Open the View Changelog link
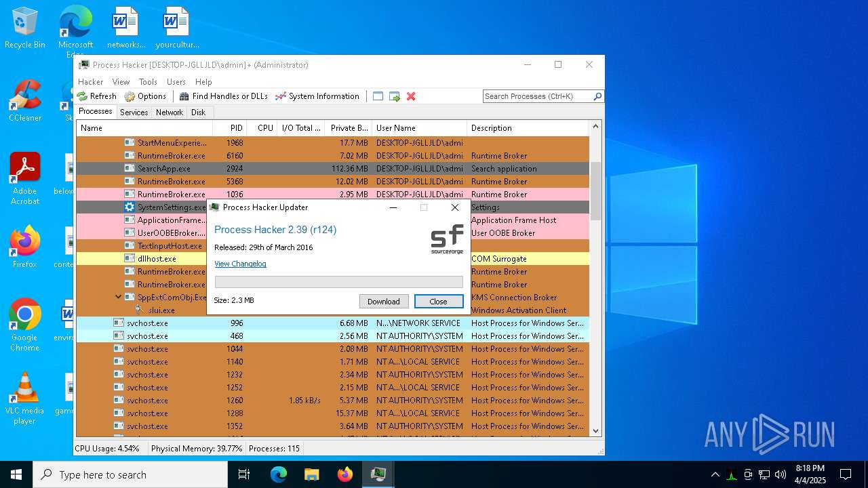 click(x=240, y=264)
